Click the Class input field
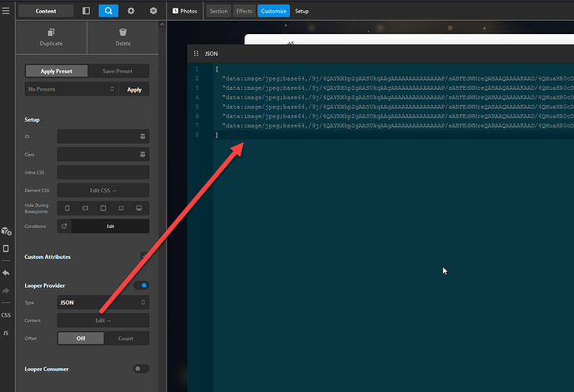The width and height of the screenshot is (574, 392). [x=102, y=154]
